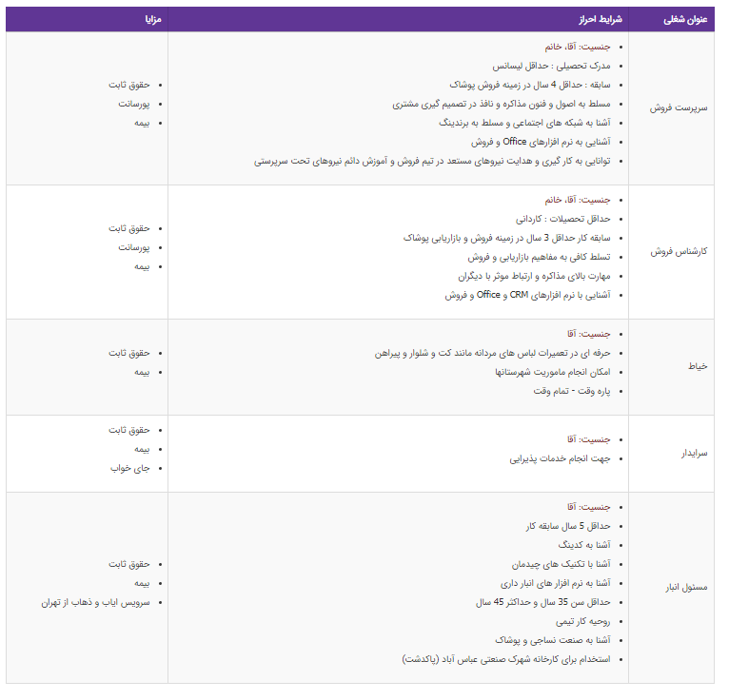Click 'آشنا با تکنیک های چیدمان' line
729x700 pixels.
[x=562, y=564]
